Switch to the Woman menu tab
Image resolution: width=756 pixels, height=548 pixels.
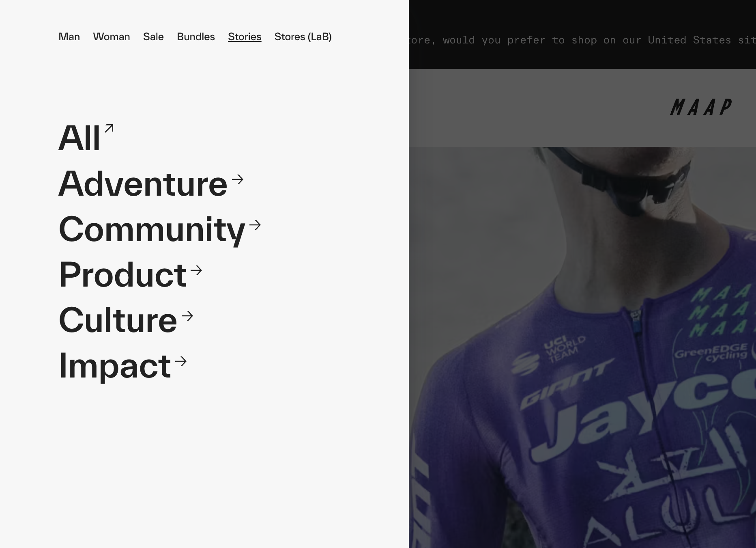point(112,37)
